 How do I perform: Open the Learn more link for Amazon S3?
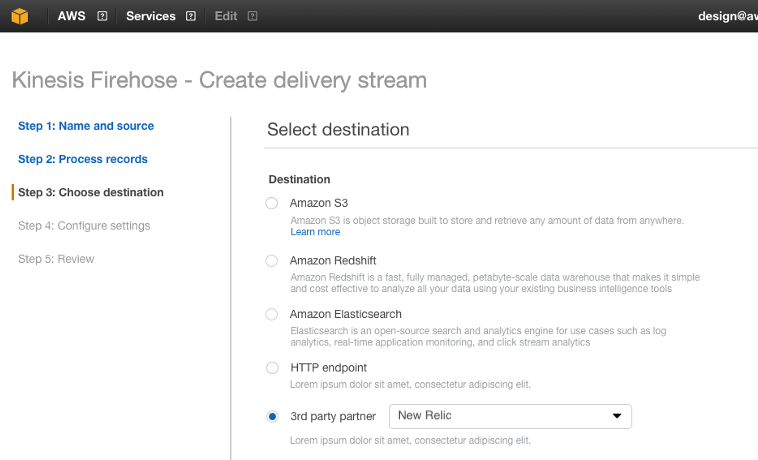315,232
